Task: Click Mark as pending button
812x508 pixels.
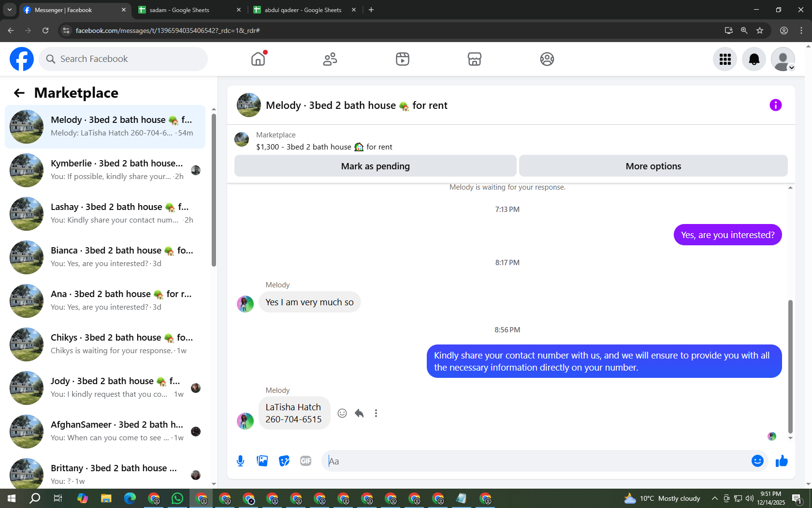Action: point(376,166)
